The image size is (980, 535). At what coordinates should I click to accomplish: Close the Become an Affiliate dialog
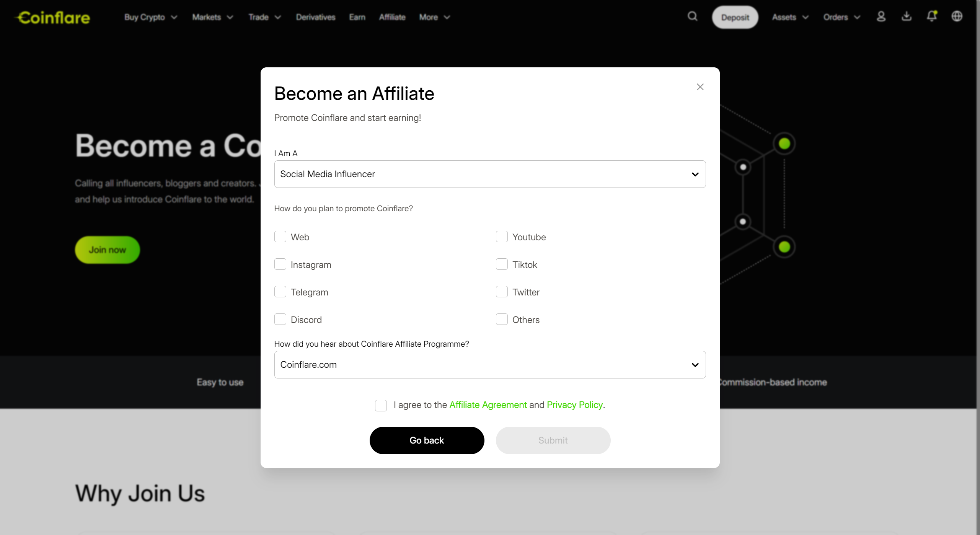pyautogui.click(x=700, y=87)
